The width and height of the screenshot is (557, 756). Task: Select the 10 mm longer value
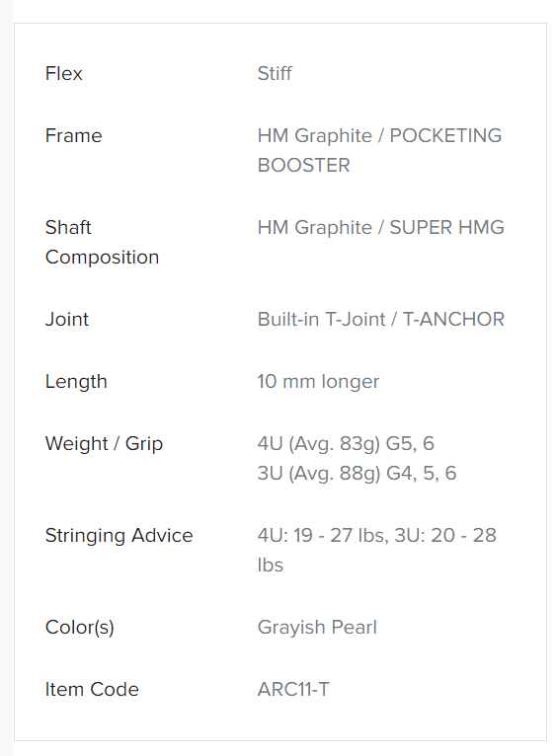[x=318, y=382]
